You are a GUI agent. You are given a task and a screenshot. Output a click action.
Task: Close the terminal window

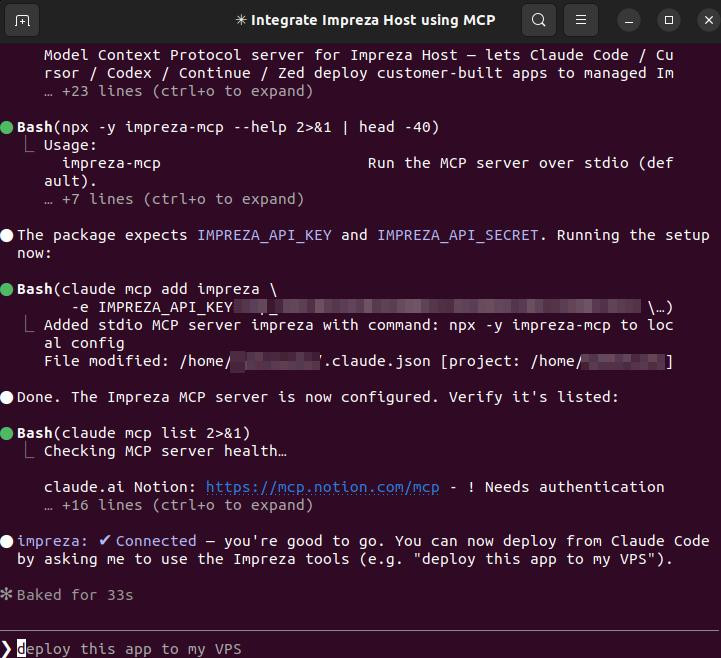point(709,20)
